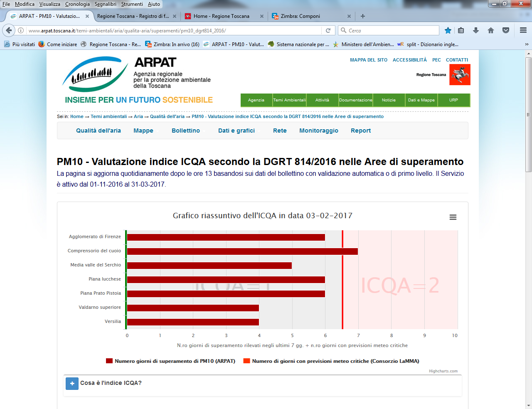This screenshot has height=409, width=532.
Task: Go to the Firefox home page icon
Action: coord(491,30)
